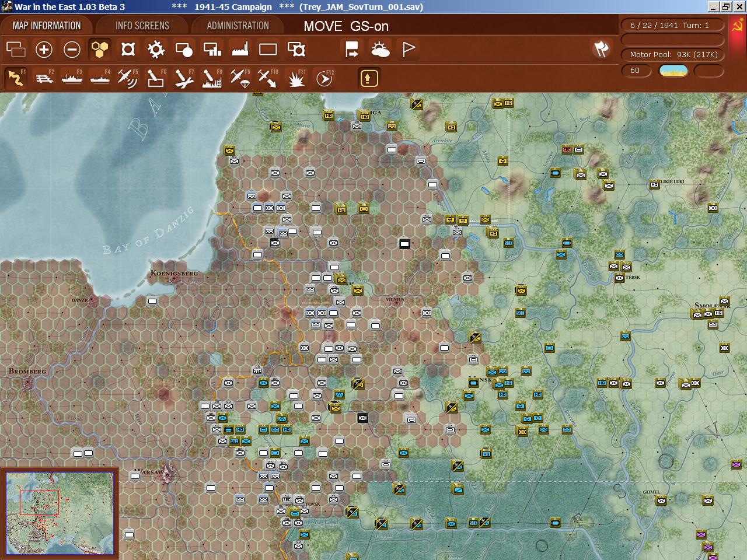Viewport: 747px width, 560px height.
Task: Click the crossed white flags icon
Action: [x=601, y=50]
